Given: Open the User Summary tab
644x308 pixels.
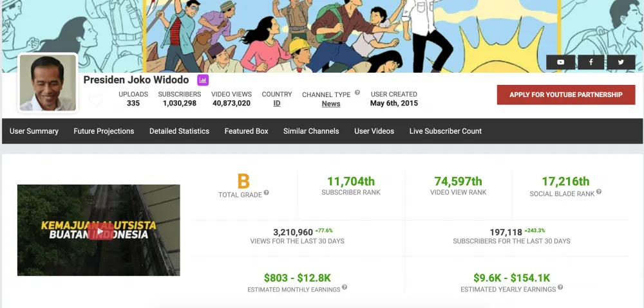Looking at the screenshot, I should point(34,131).
